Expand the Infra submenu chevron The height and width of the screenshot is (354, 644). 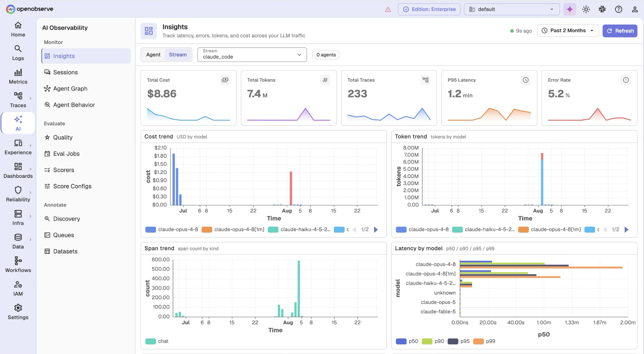[x=30, y=216]
